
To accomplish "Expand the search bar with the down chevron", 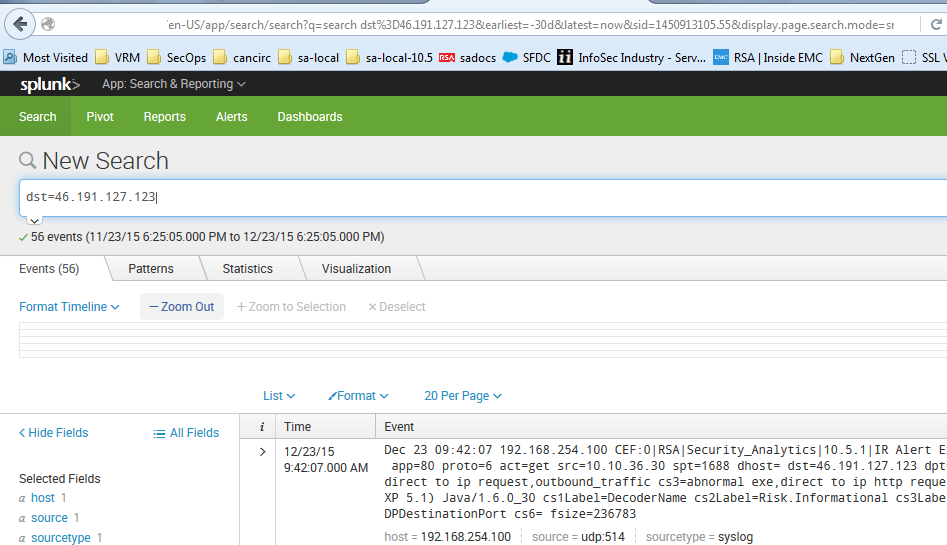I will pos(33,220).
